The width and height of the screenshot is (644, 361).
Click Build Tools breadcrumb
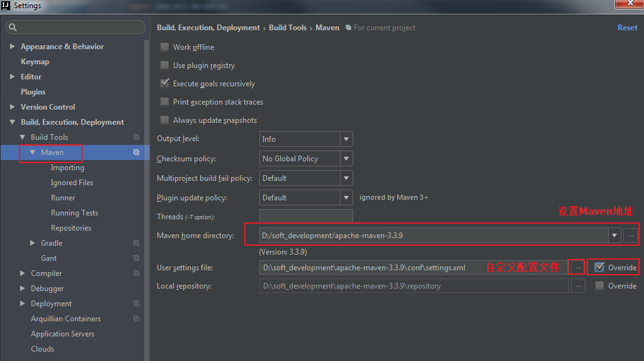[x=288, y=28]
